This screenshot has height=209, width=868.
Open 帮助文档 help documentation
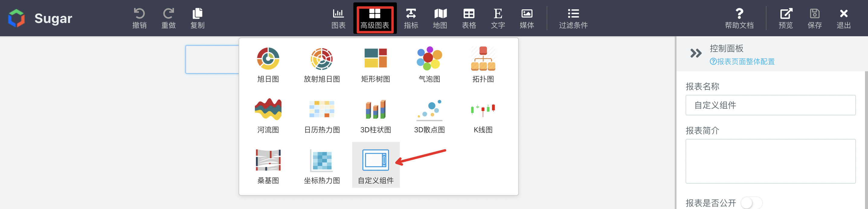(739, 18)
